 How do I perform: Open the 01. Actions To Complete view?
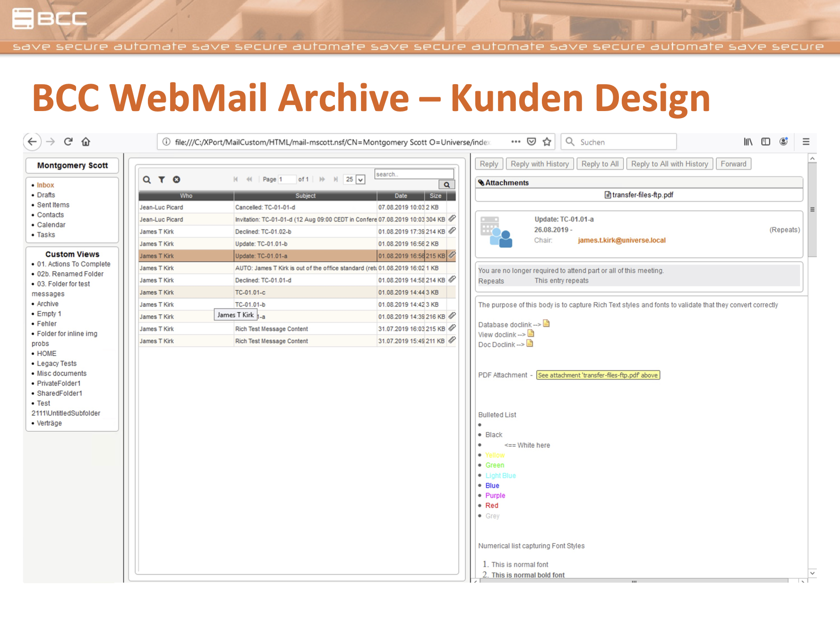click(74, 264)
